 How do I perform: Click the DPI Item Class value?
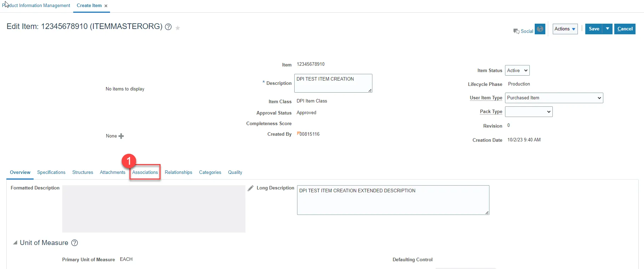312,101
